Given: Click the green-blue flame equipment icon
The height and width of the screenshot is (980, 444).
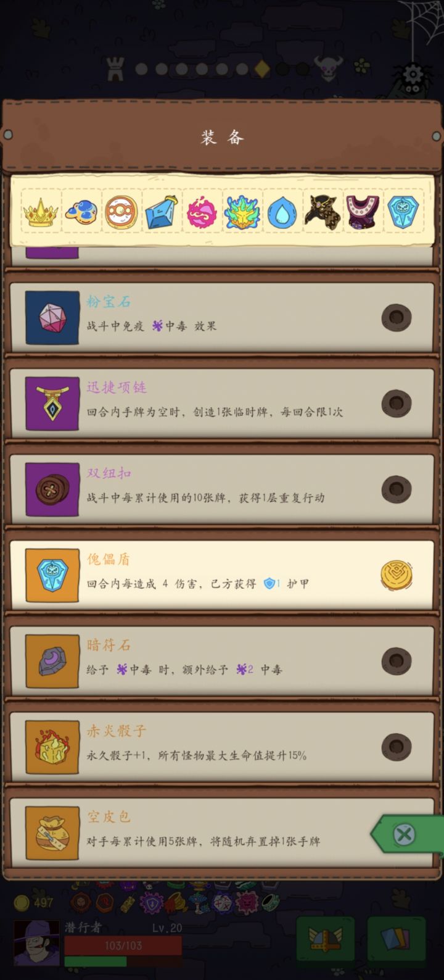Looking at the screenshot, I should [x=242, y=213].
